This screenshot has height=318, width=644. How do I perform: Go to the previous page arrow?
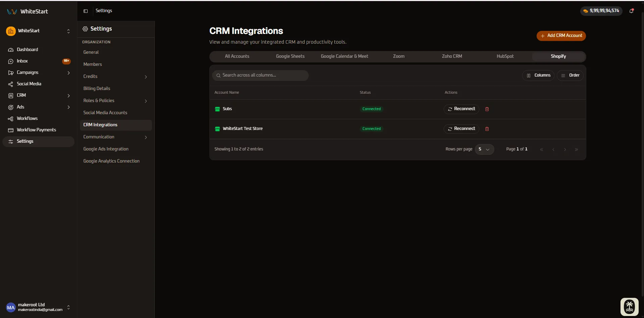coord(553,149)
